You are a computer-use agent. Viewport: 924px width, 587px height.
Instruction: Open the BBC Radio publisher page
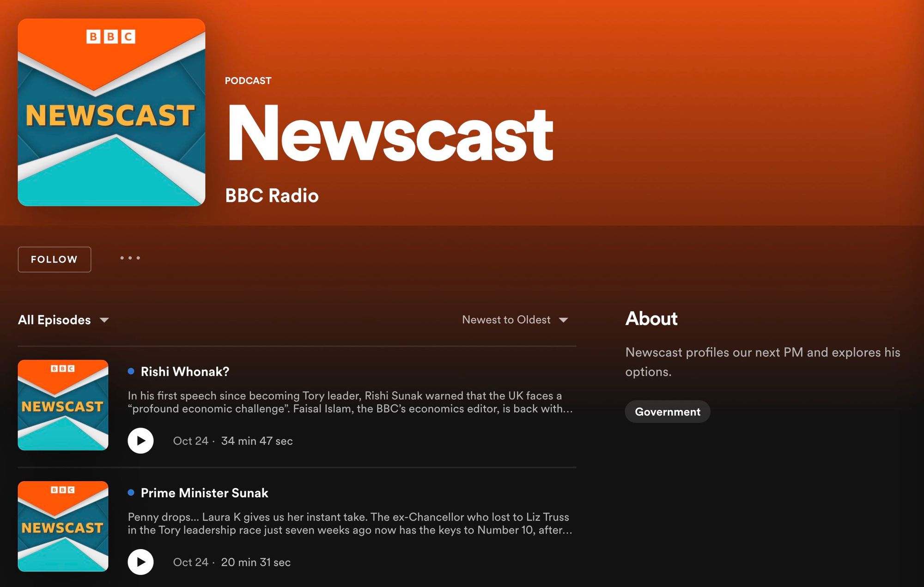[271, 196]
